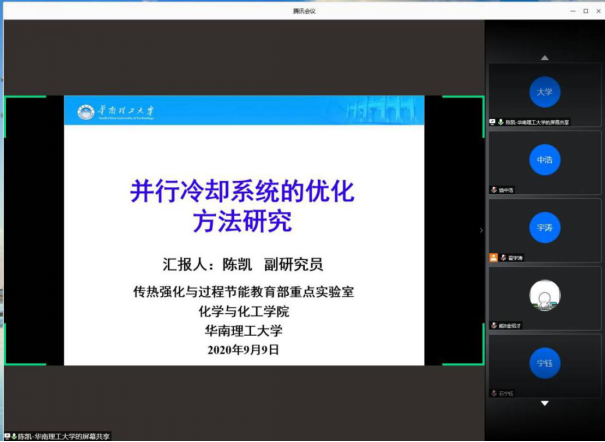The image size is (605, 442).
Task: Click the 陈凯 screen sharing label at bottom-left
Action: (58, 436)
